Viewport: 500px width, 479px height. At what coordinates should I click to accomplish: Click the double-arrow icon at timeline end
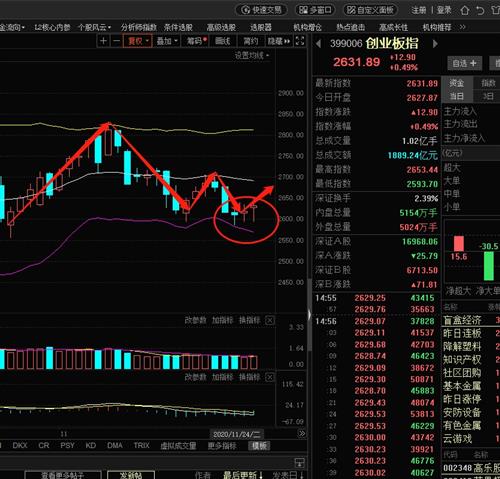[x=301, y=433]
